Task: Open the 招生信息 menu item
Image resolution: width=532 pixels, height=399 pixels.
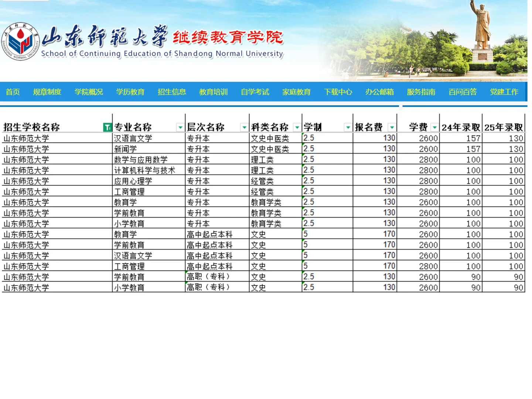Action: click(x=172, y=92)
